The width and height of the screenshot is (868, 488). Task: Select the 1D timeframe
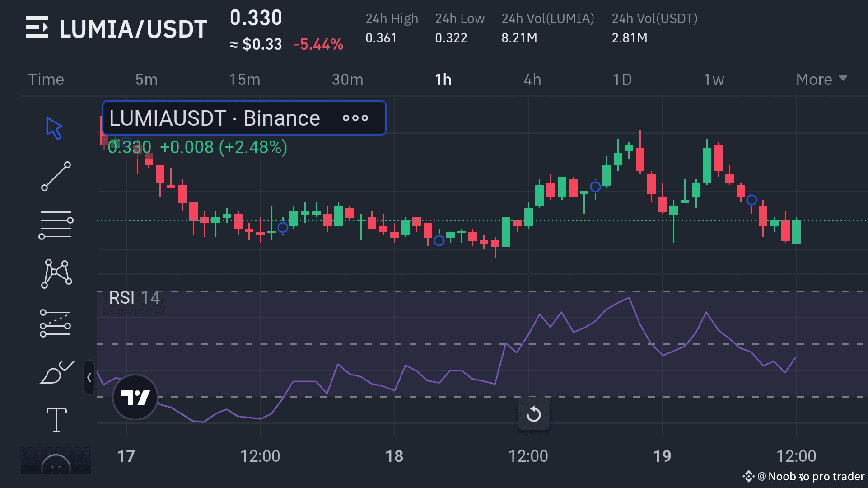pyautogui.click(x=622, y=80)
